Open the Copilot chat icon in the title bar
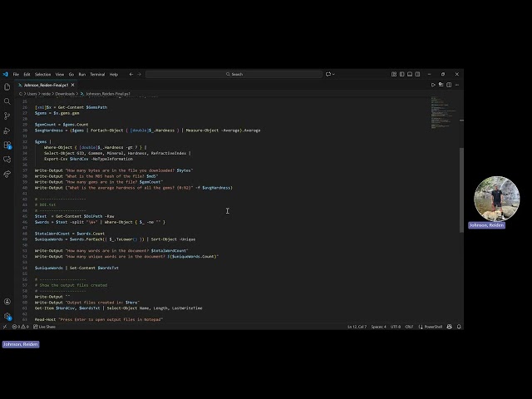 click(328, 74)
